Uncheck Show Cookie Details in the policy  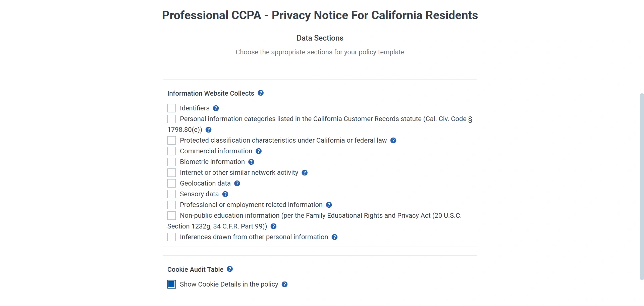pos(171,284)
